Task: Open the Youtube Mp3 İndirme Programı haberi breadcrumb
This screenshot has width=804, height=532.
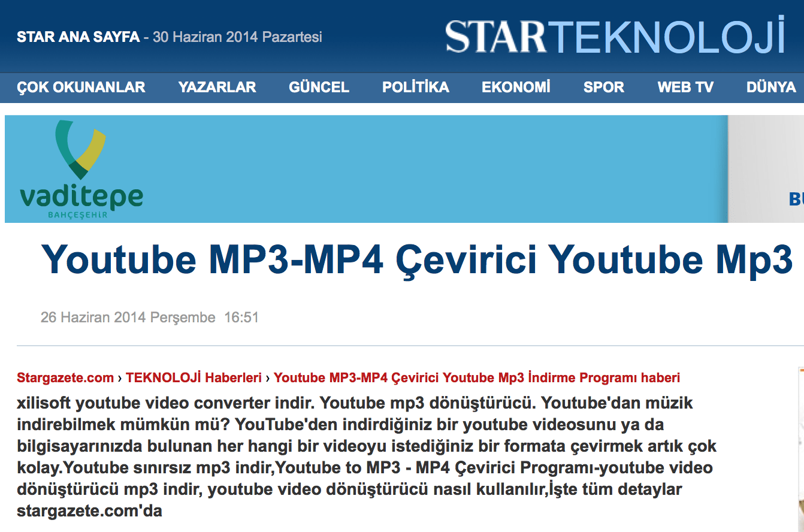Action: (477, 378)
